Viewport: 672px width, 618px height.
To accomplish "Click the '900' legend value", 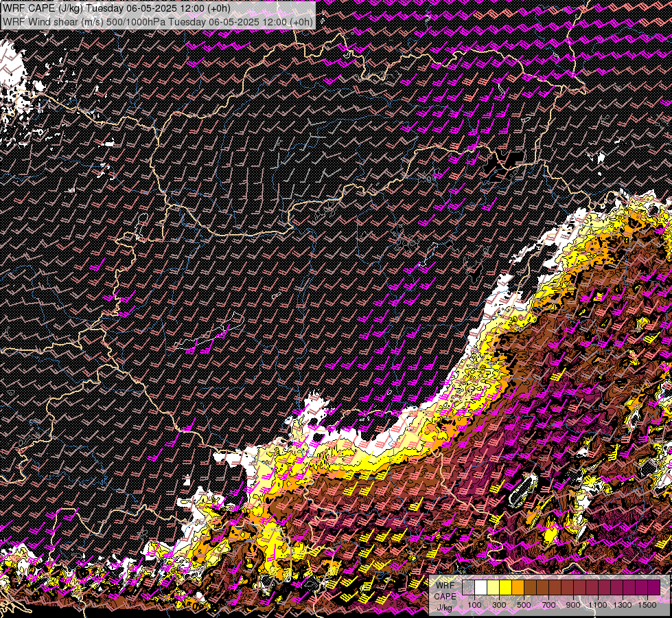I will pos(573,605).
